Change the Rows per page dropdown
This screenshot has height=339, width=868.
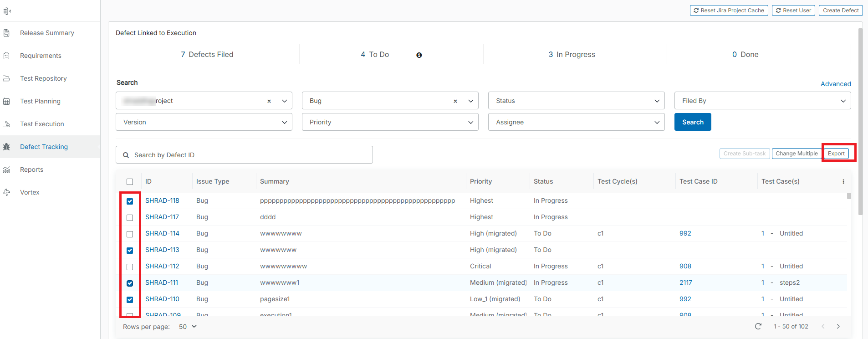pyautogui.click(x=188, y=327)
